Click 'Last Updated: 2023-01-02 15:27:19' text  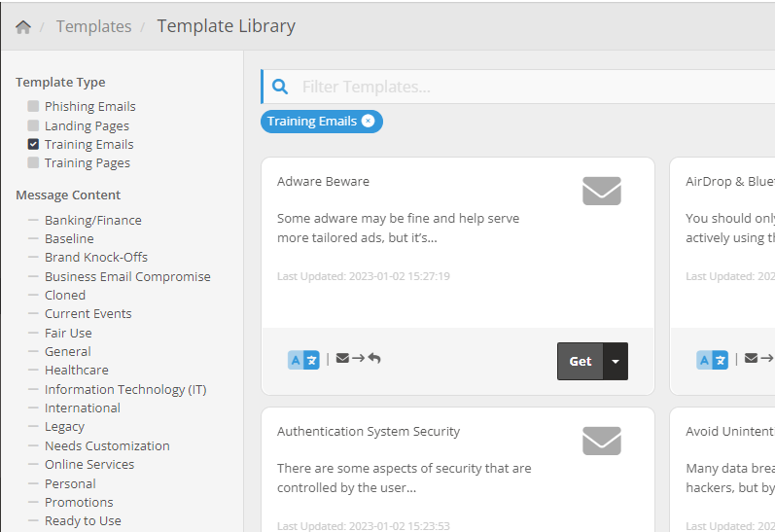tap(364, 276)
